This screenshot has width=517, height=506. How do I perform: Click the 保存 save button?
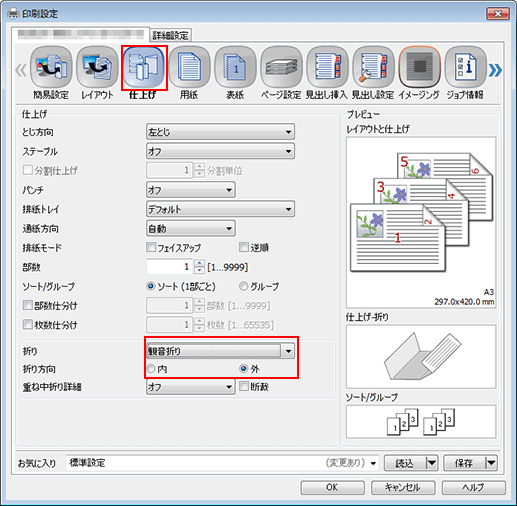pos(464,463)
